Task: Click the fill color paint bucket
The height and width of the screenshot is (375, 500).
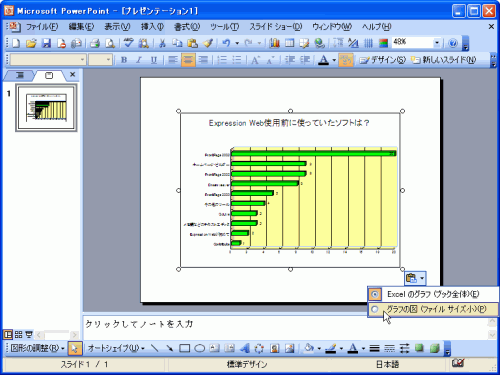Action: pyautogui.click(x=309, y=348)
